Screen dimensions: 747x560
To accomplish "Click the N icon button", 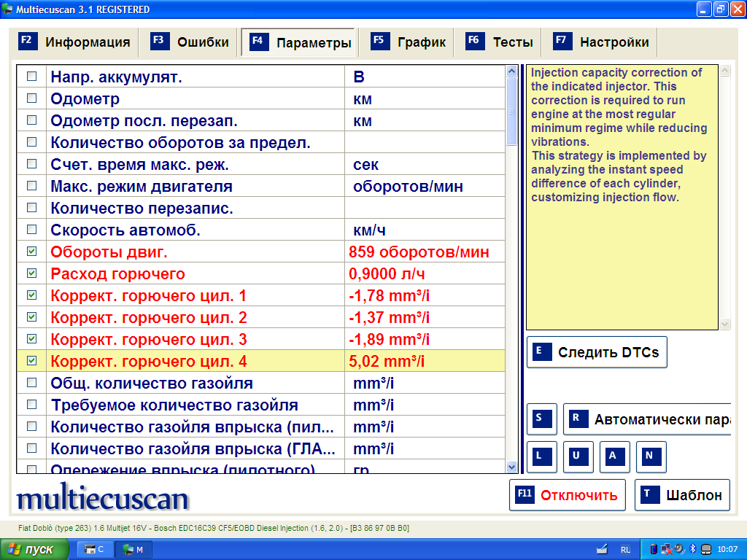I will tap(651, 456).
